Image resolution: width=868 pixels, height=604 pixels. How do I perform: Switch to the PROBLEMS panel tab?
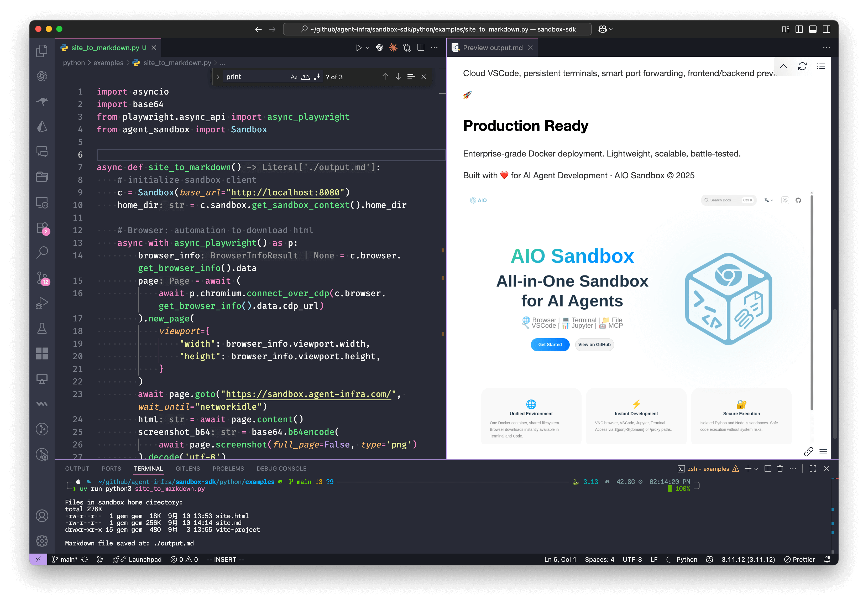(228, 468)
